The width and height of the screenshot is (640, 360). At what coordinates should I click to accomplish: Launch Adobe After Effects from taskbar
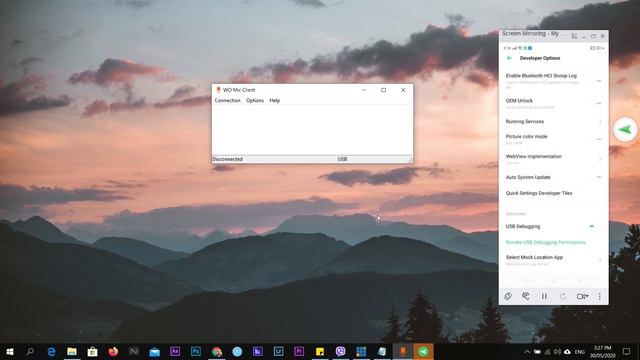pyautogui.click(x=175, y=351)
